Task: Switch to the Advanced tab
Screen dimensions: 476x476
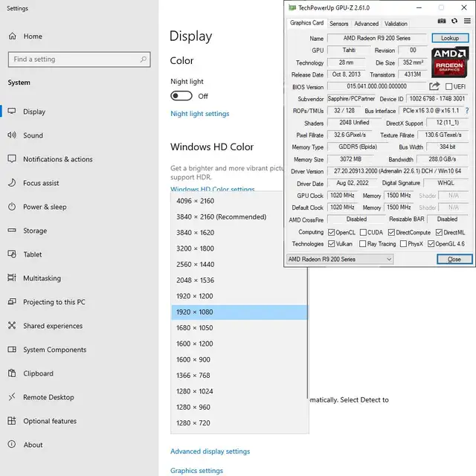Action: coord(367,24)
